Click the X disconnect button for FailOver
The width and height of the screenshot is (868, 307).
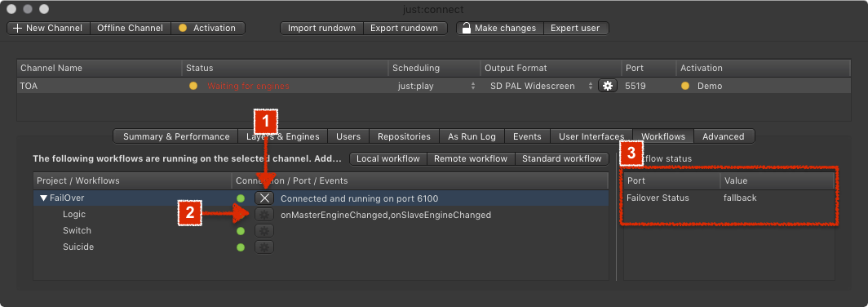[264, 198]
